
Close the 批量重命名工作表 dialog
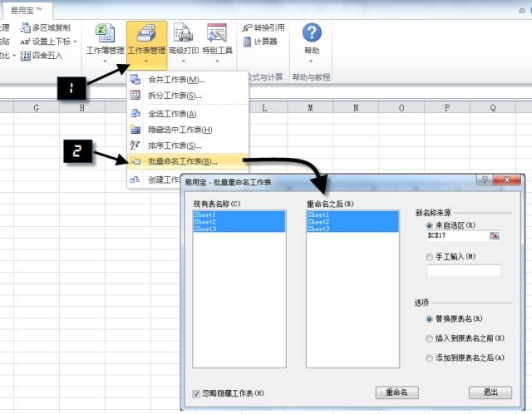click(506, 180)
